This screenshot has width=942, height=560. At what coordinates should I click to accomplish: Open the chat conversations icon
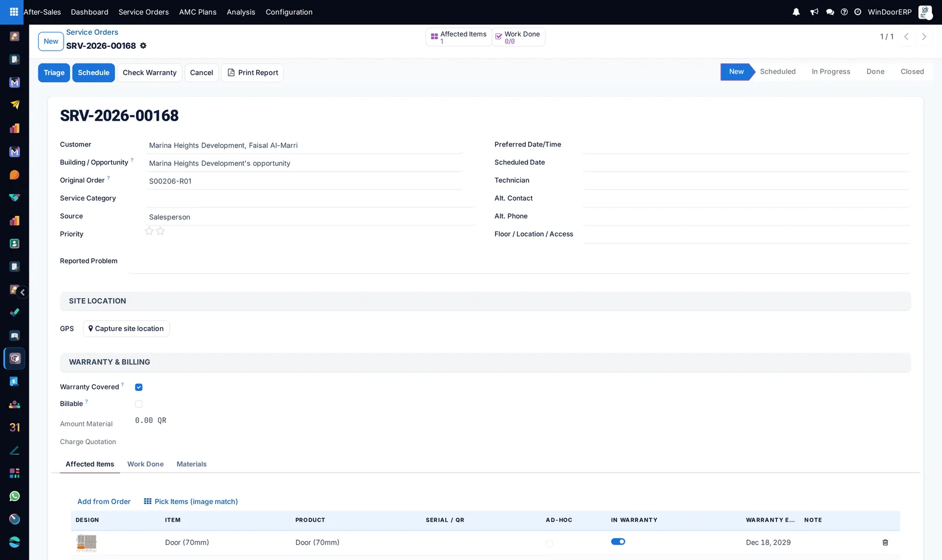[830, 12]
